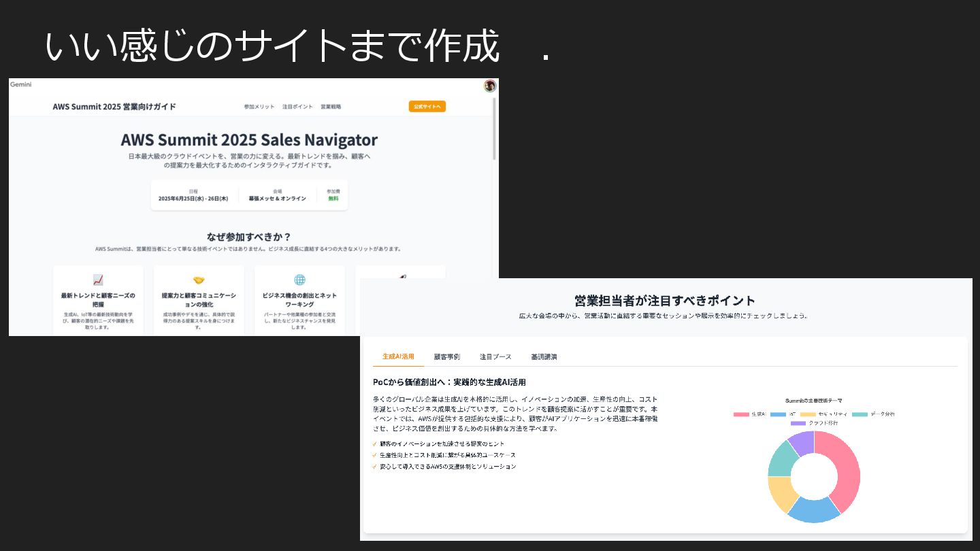Image resolution: width=980 pixels, height=551 pixels.
Task: Toggle the purple クラウド移行 legend swatch
Action: (798, 423)
